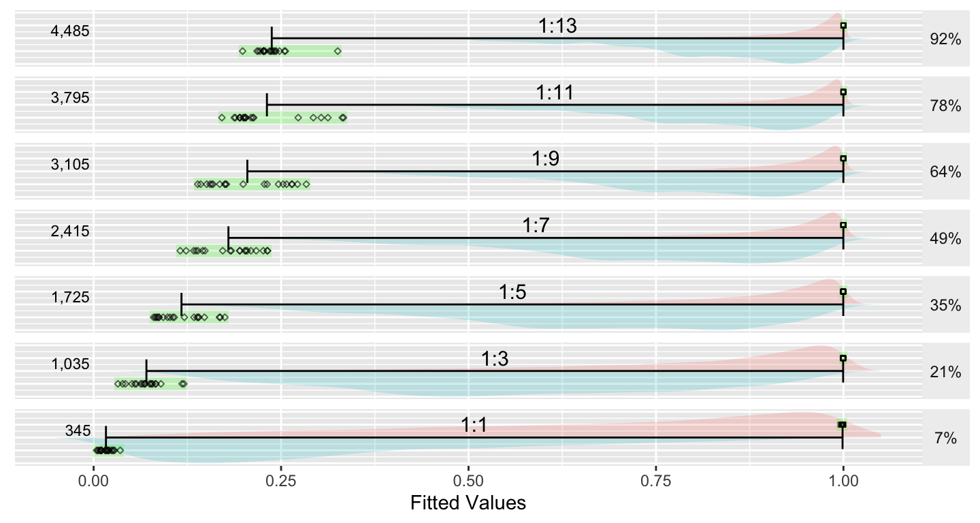Click the 78% strip label
The width and height of the screenshot is (980, 523).
coord(945,106)
